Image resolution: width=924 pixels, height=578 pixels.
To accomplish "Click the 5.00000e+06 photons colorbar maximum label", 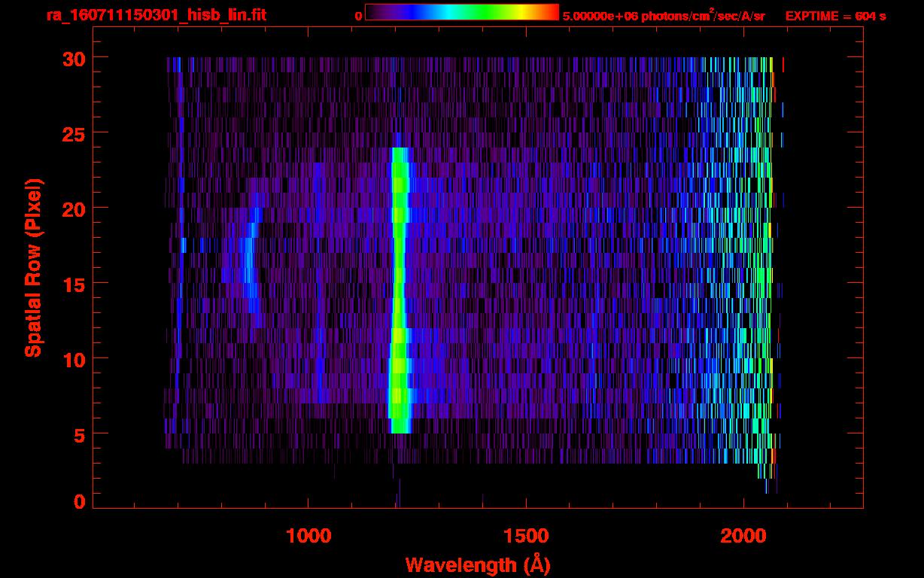I will click(664, 16).
